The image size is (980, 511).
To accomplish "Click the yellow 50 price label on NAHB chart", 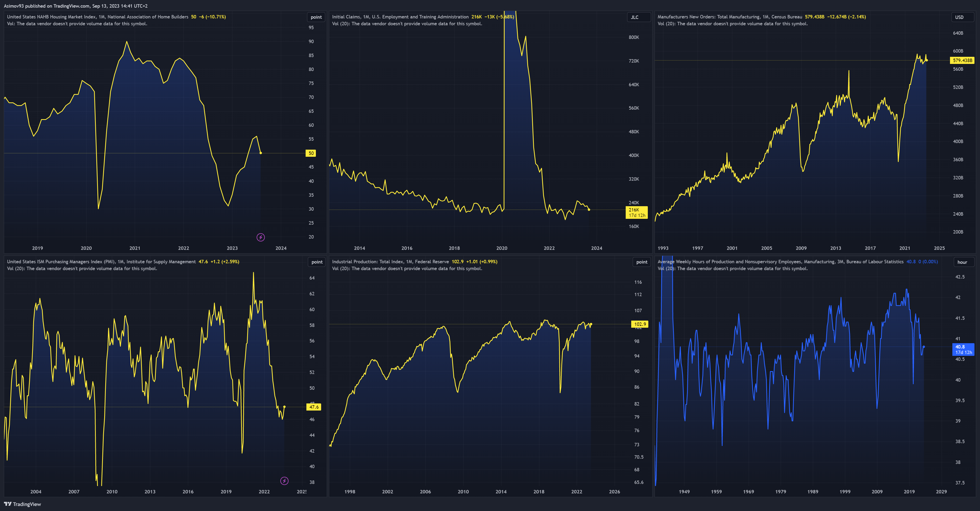I will click(x=311, y=153).
